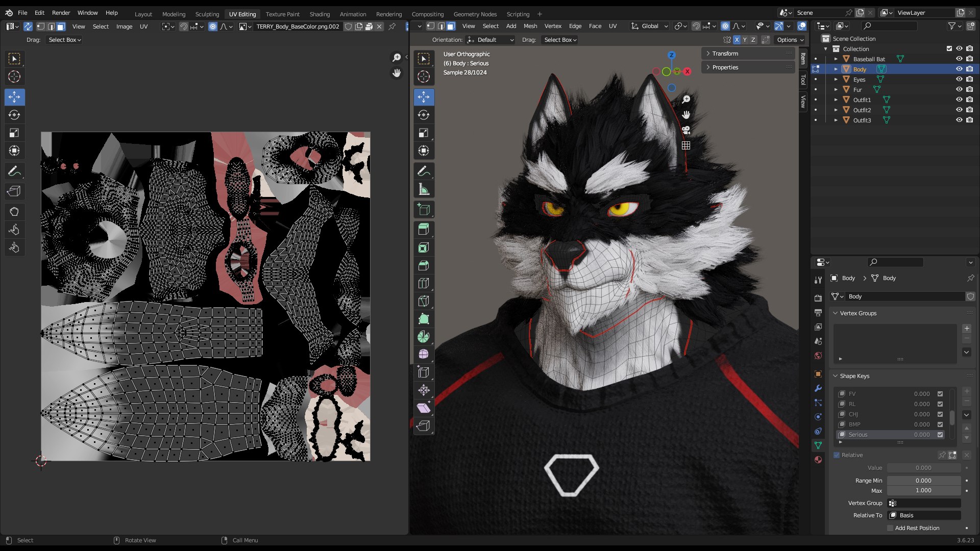Toggle the Collection exclude checkbox
This screenshot has height=551, width=980.
(949, 48)
